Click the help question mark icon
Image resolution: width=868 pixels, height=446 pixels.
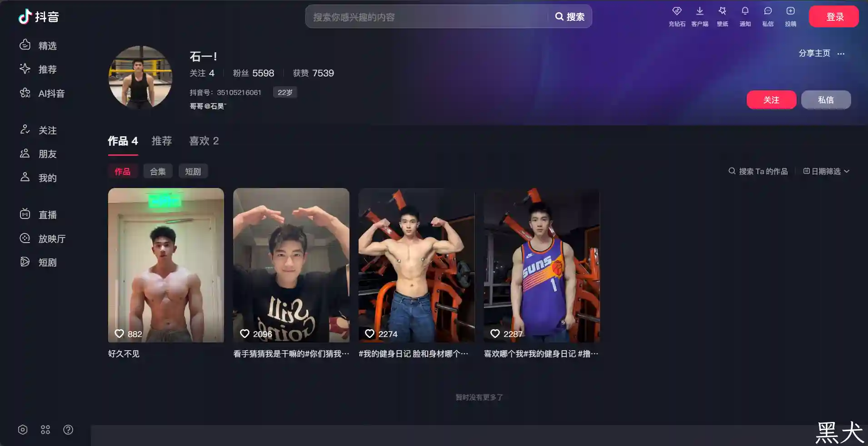[x=68, y=430]
